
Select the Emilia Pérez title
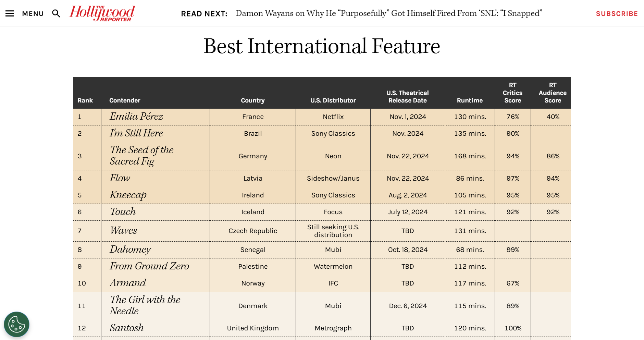tap(136, 117)
